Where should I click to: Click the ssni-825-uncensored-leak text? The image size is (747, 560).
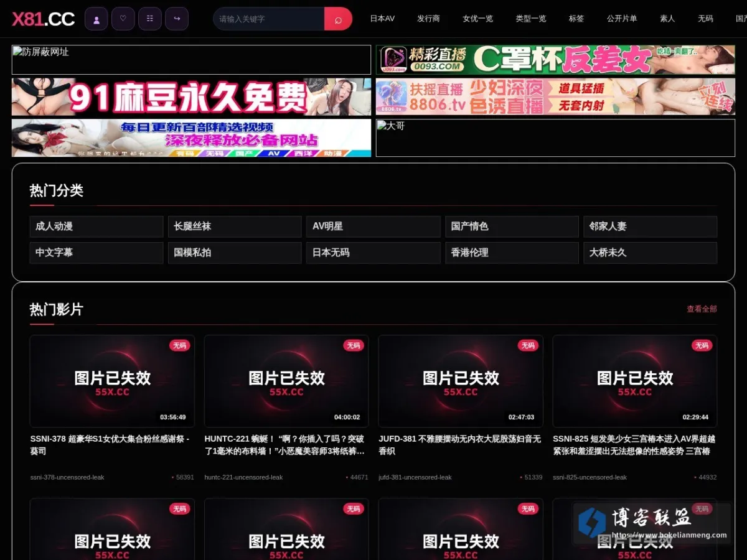(x=590, y=477)
